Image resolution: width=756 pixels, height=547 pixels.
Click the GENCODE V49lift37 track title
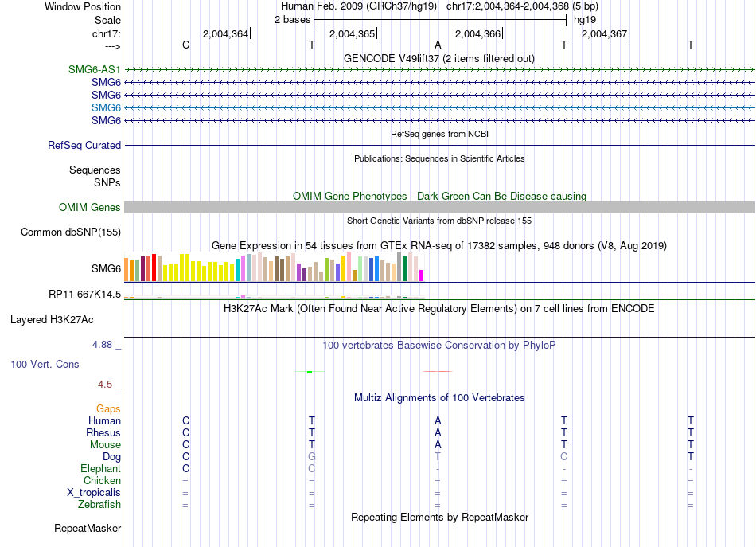(x=439, y=58)
